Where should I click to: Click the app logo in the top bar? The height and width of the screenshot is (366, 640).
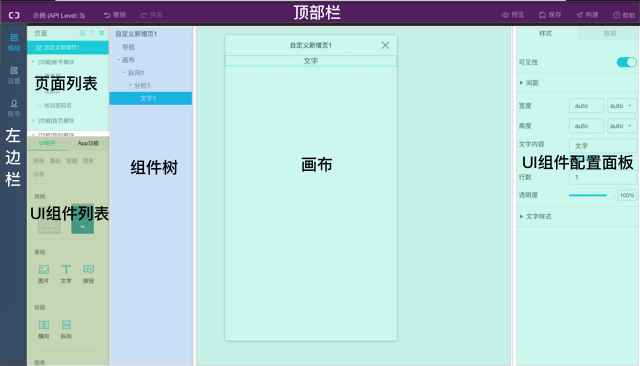click(14, 15)
